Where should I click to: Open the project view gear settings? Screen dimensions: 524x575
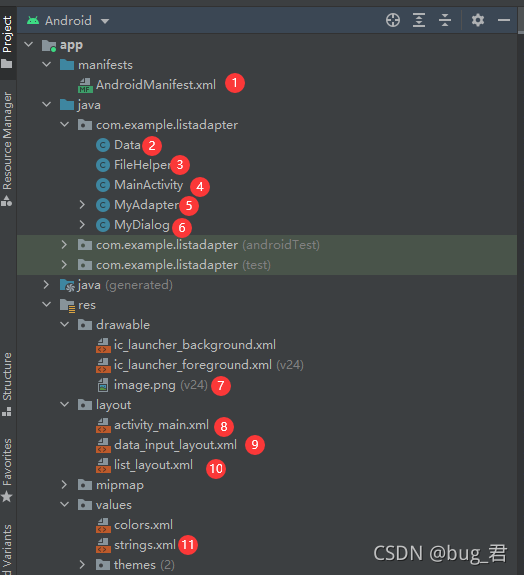click(x=478, y=20)
